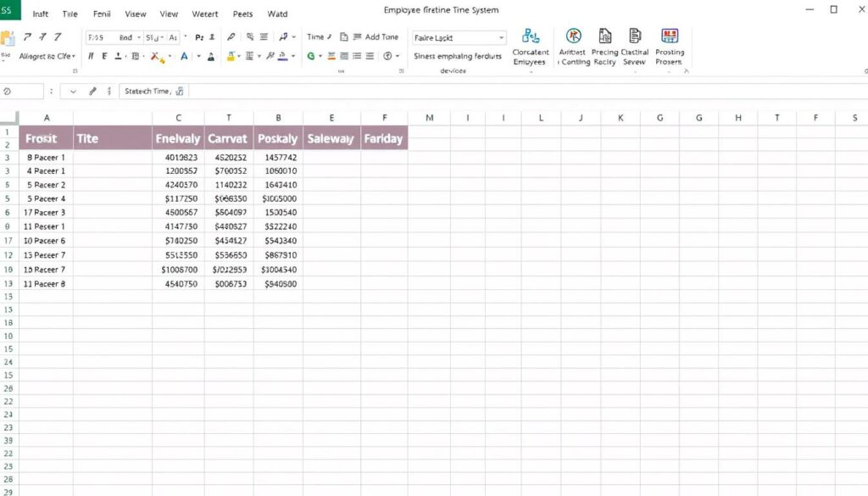Viewport: 868px width, 496px height.
Task: Open the fill color bucket dropdown arrow
Action: (x=239, y=56)
